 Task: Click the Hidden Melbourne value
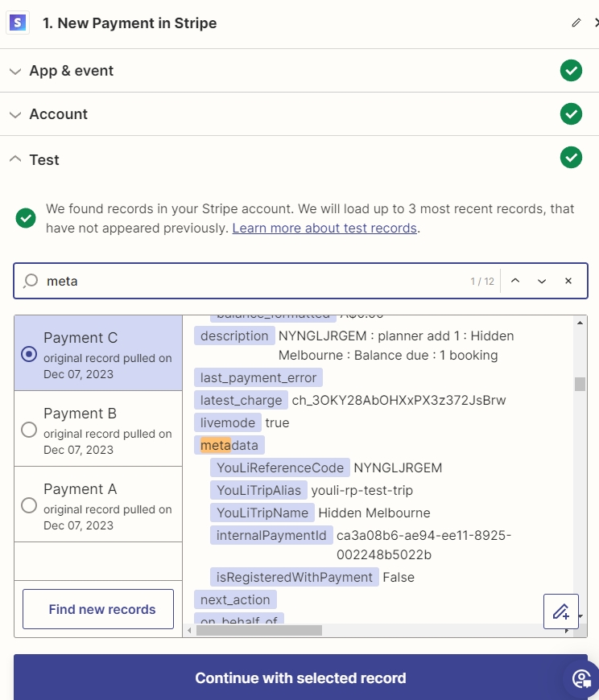(374, 513)
